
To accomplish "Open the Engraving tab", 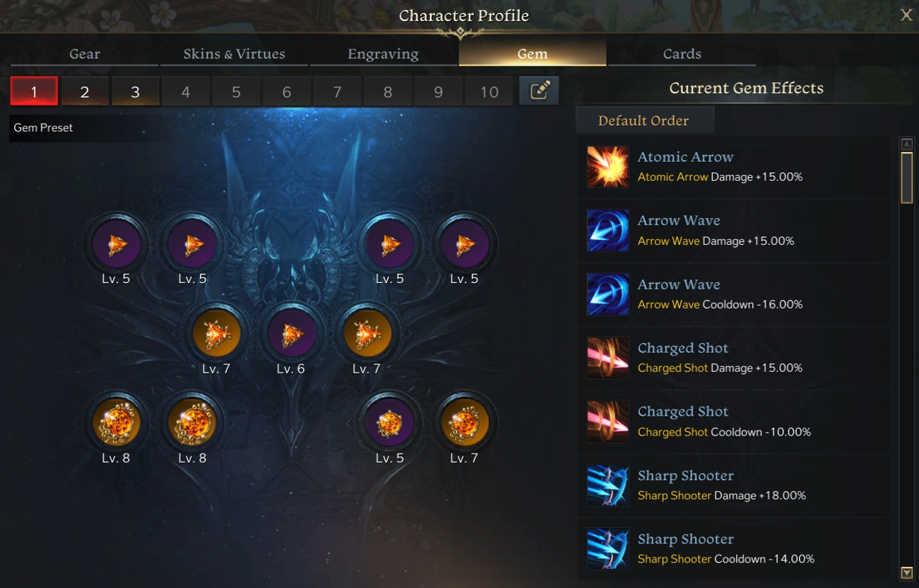I will 383,54.
